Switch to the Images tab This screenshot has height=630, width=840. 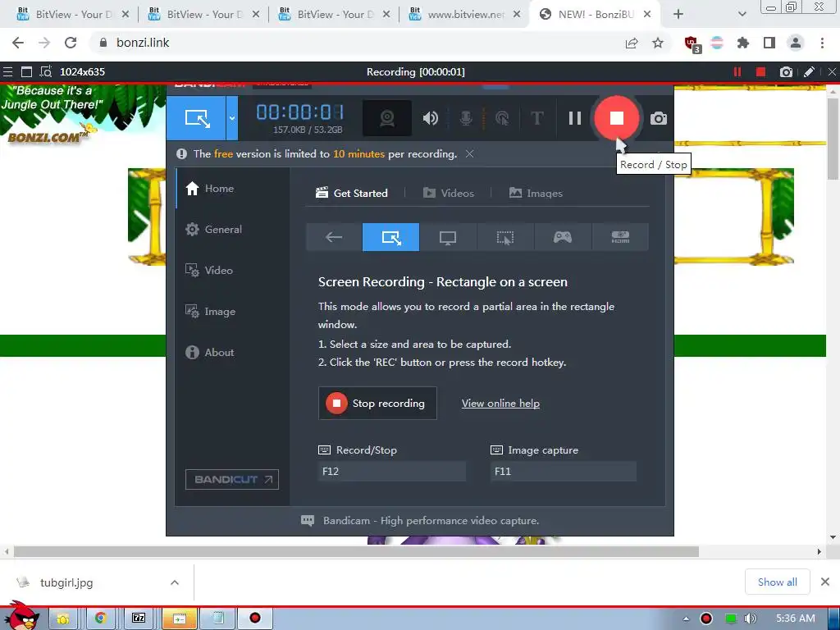[x=536, y=193]
